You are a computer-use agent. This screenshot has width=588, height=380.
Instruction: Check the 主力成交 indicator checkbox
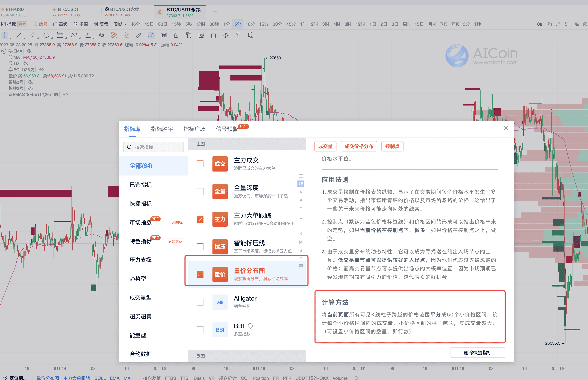(200, 164)
